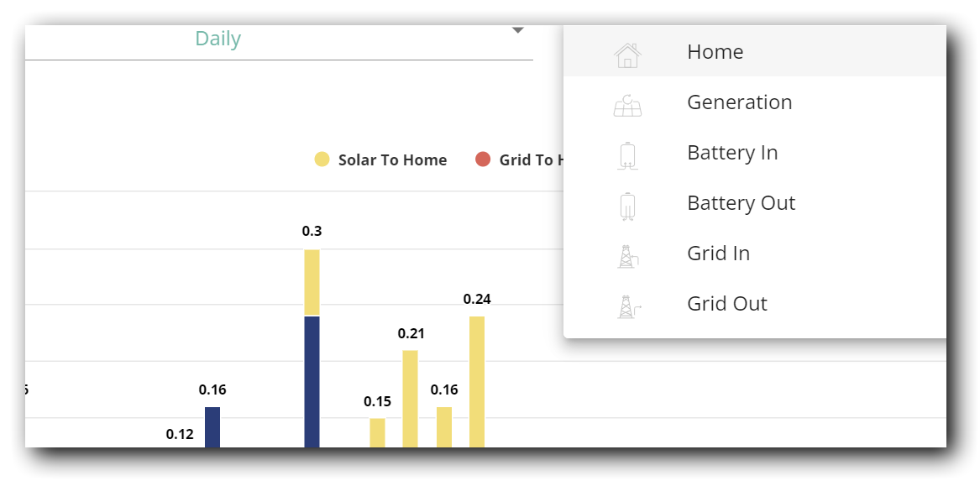Click the Home house icon
Screen dimensions: 980x481
click(x=627, y=55)
